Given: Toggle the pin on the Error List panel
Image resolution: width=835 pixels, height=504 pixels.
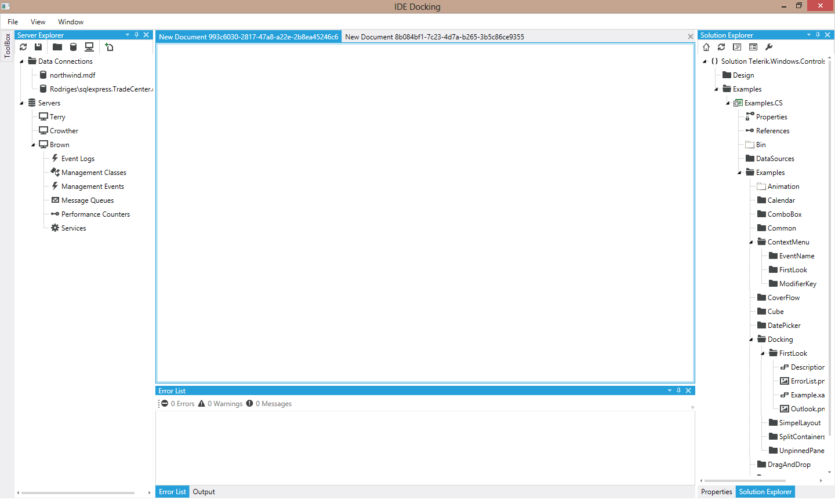Looking at the screenshot, I should (x=678, y=390).
